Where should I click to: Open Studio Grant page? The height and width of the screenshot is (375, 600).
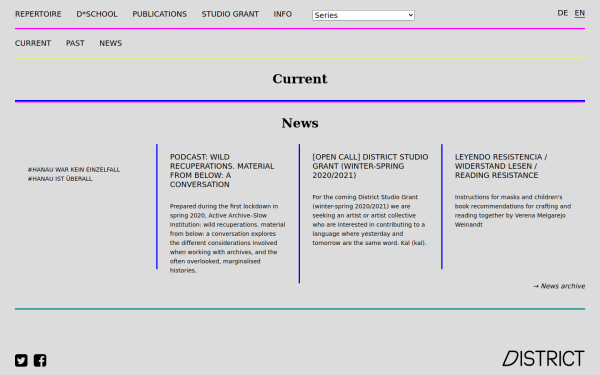[x=230, y=14]
